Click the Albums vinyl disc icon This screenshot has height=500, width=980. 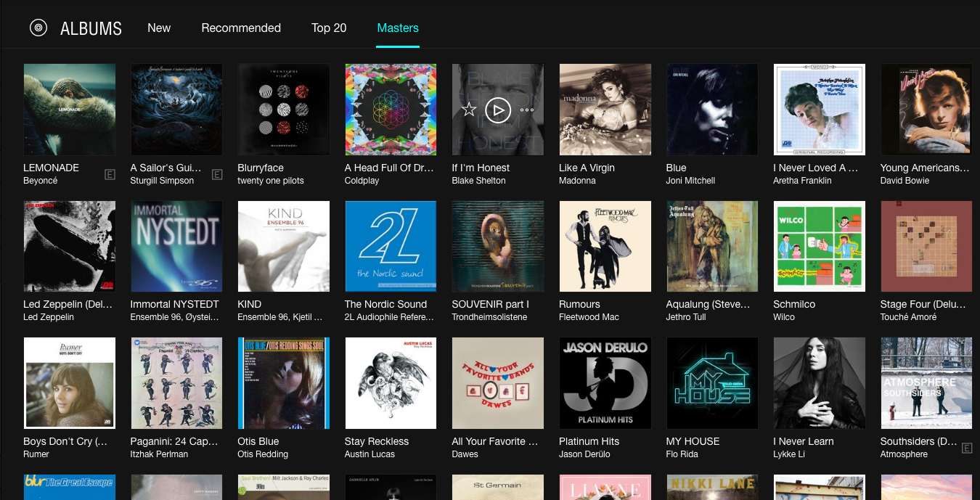point(38,28)
